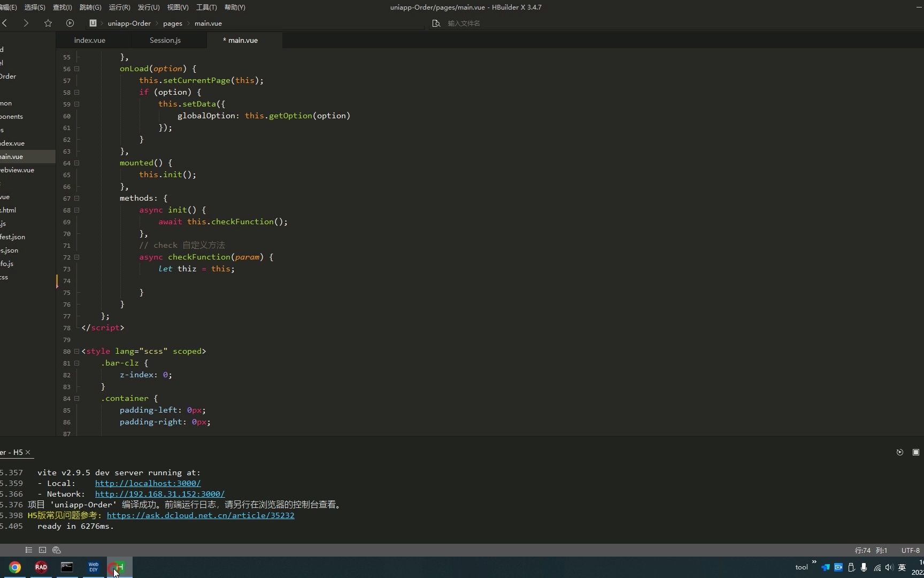Screen dimensions: 924x578
Task: Click the file search icon
Action: tap(436, 23)
